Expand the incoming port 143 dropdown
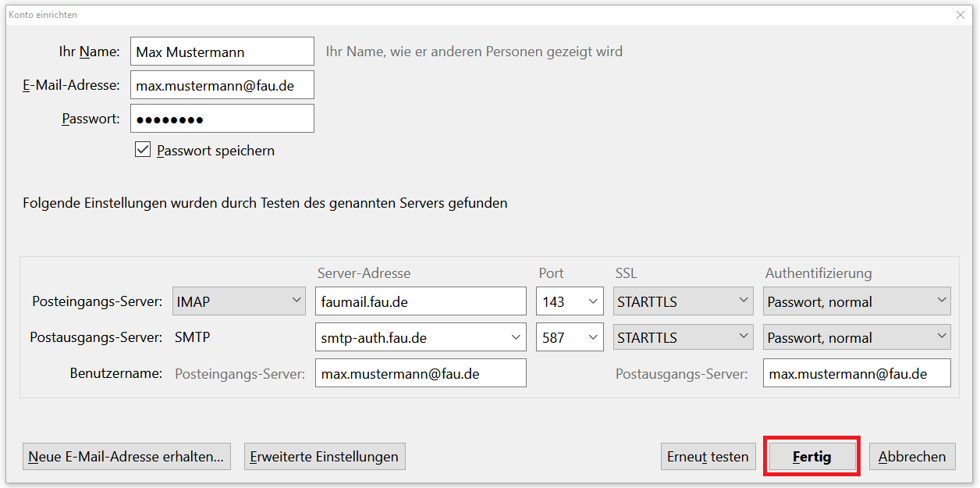Image resolution: width=980 pixels, height=488 pixels. tap(570, 301)
